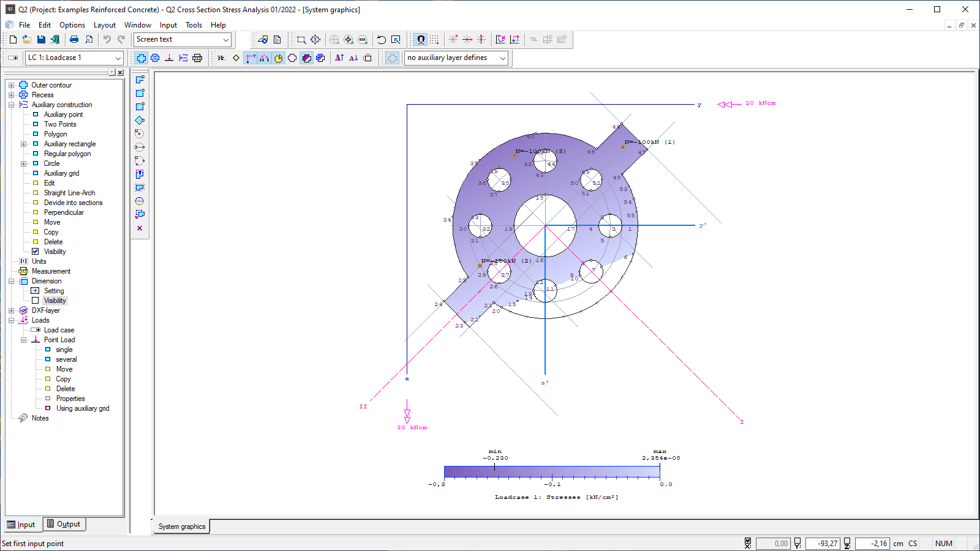The height and width of the screenshot is (551, 980).
Task: Click the New file icon
Action: tap(13, 39)
